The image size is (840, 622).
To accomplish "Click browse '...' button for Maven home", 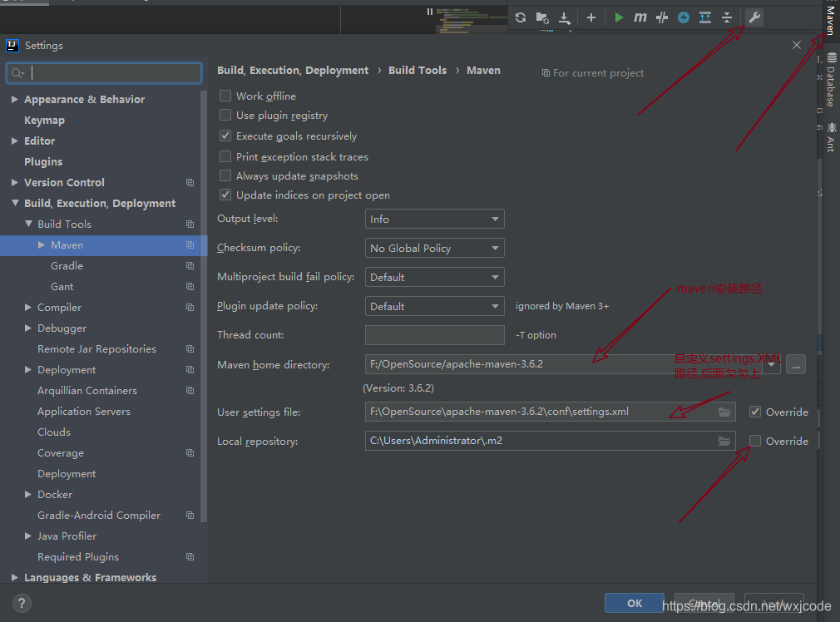I will pyautogui.click(x=796, y=365).
